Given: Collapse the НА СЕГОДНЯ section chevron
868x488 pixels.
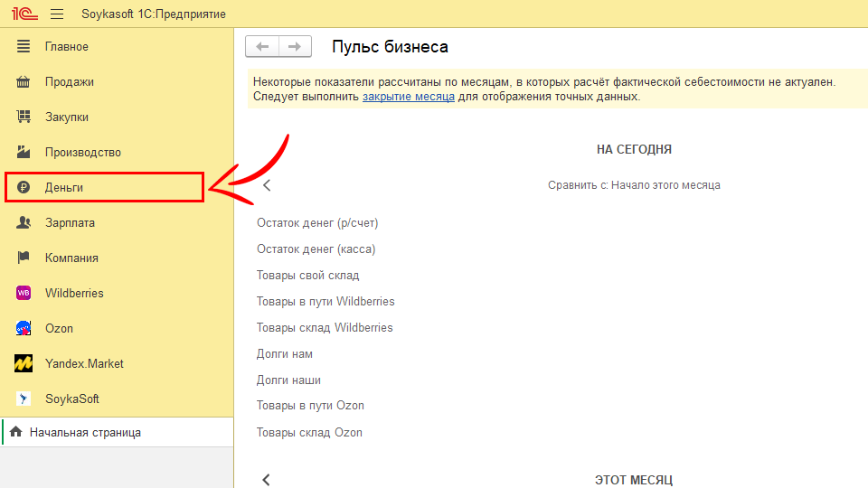Looking at the screenshot, I should [x=267, y=185].
